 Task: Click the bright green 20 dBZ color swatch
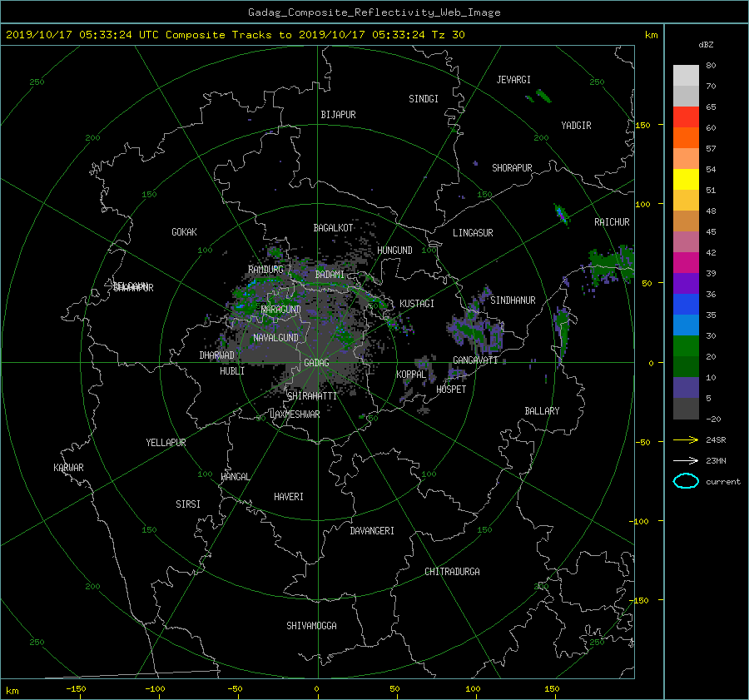click(x=686, y=346)
